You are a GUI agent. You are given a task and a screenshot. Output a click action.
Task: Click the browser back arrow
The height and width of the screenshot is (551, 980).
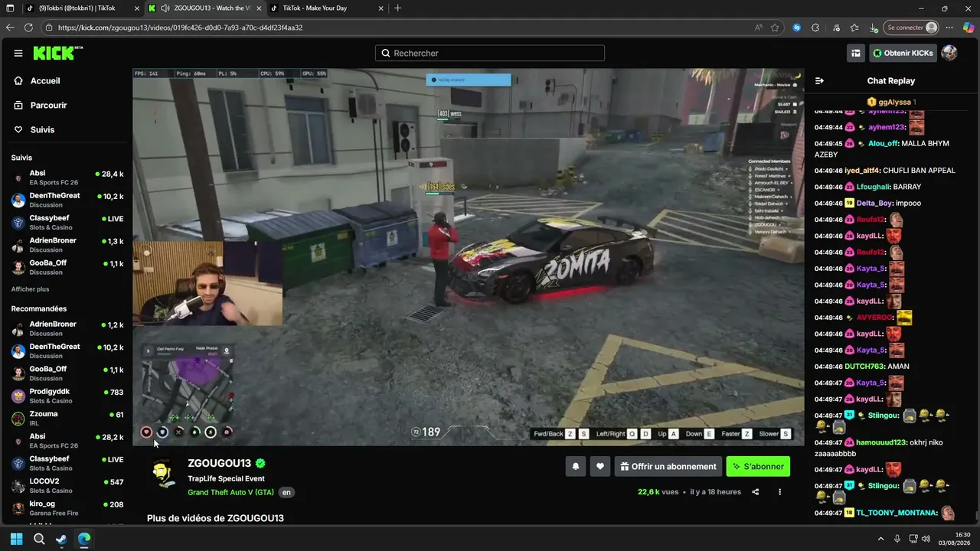(x=10, y=28)
